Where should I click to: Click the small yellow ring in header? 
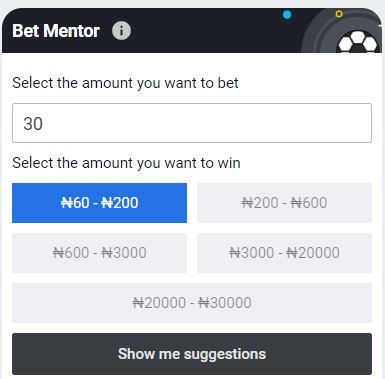[339, 14]
